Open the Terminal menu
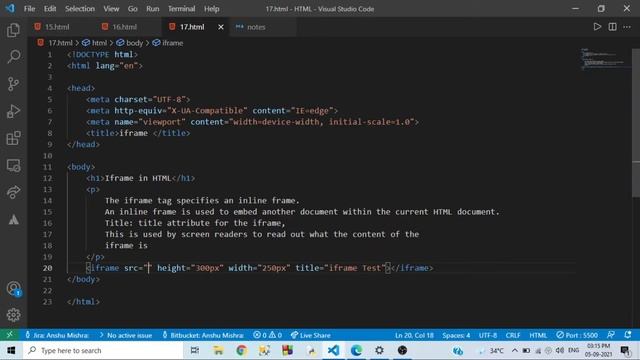 [182, 9]
